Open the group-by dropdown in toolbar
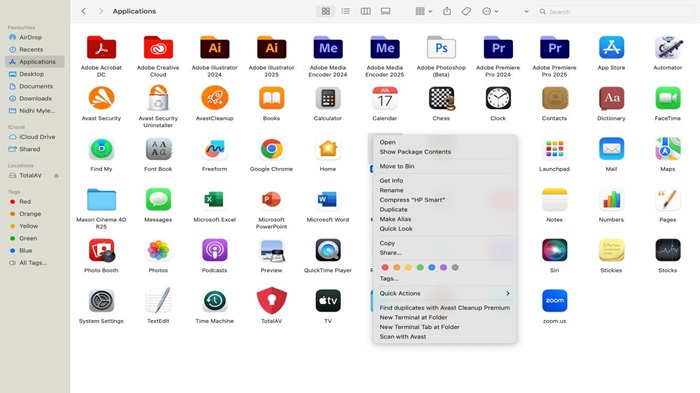 424,11
